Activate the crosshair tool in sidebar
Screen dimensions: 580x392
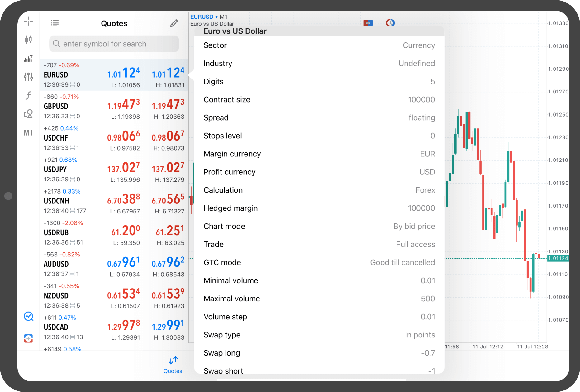coord(28,21)
